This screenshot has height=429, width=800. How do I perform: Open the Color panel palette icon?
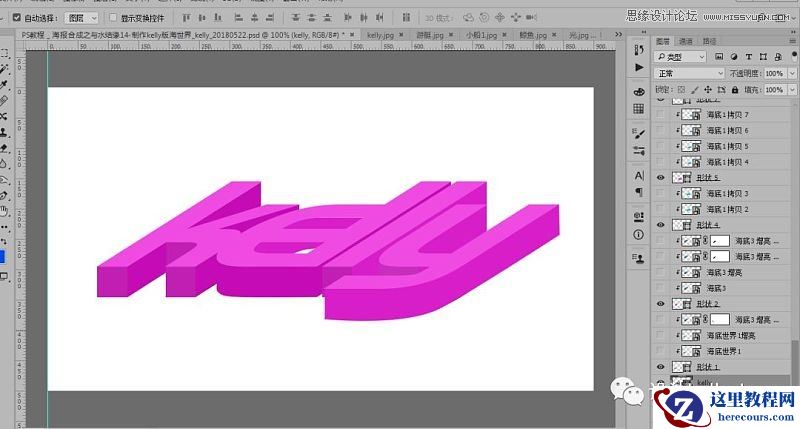639,92
